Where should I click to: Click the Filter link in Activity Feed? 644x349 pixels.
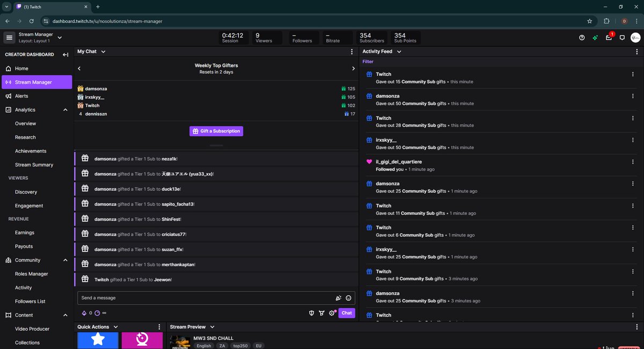click(x=368, y=62)
